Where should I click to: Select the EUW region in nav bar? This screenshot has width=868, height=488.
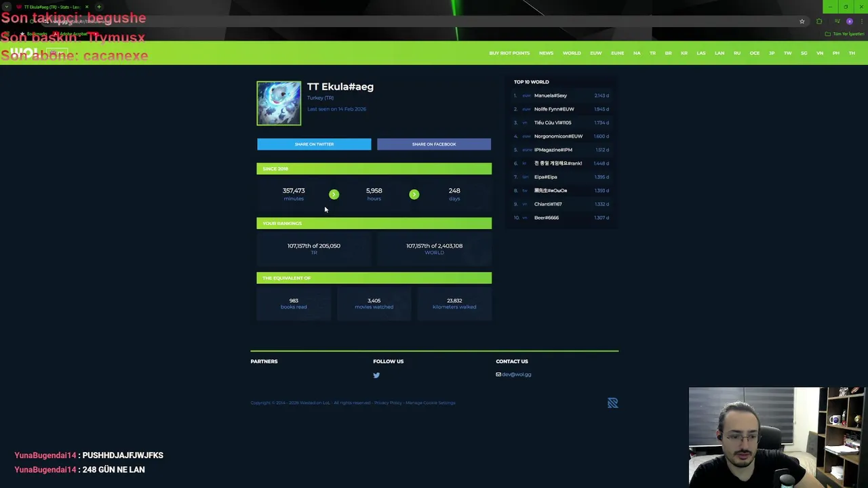(x=596, y=53)
